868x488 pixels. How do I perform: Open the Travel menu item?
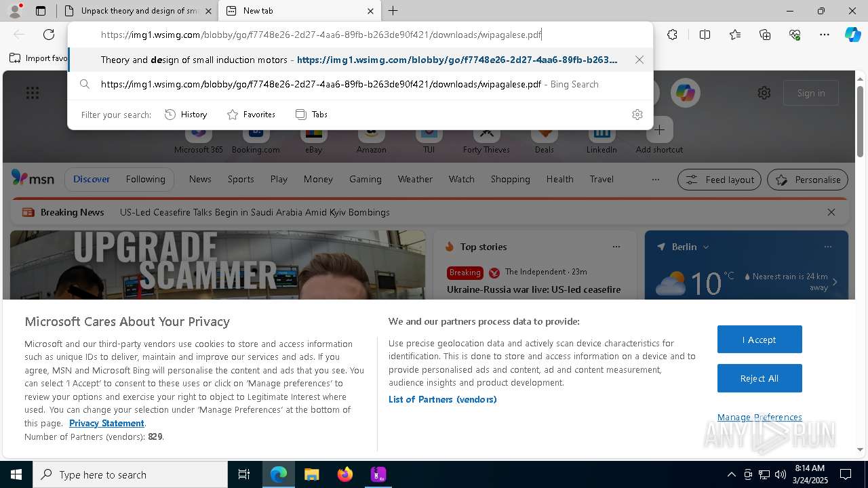click(601, 179)
